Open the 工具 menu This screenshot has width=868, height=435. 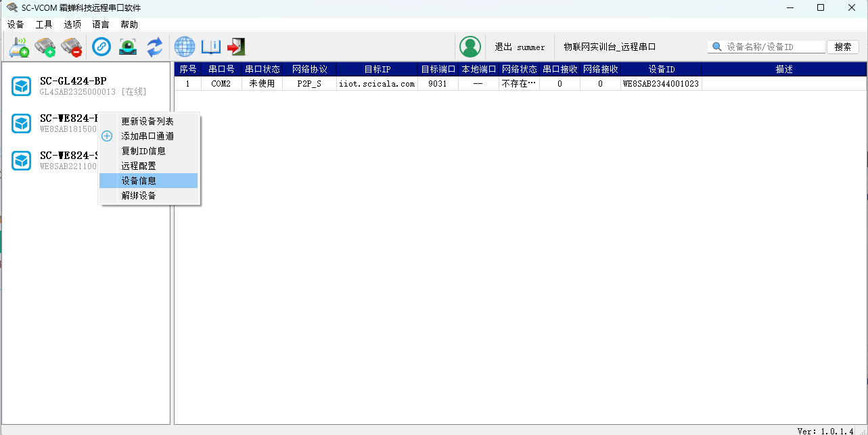click(x=44, y=24)
